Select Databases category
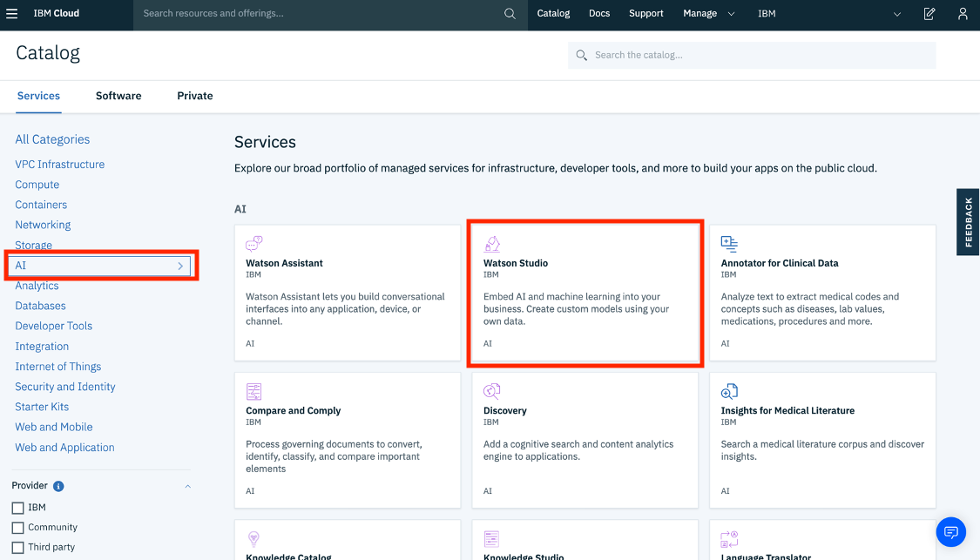This screenshot has height=560, width=980. pos(40,306)
